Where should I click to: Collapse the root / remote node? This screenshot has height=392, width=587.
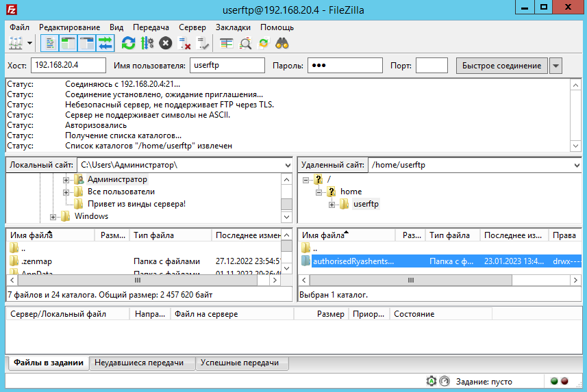point(306,180)
